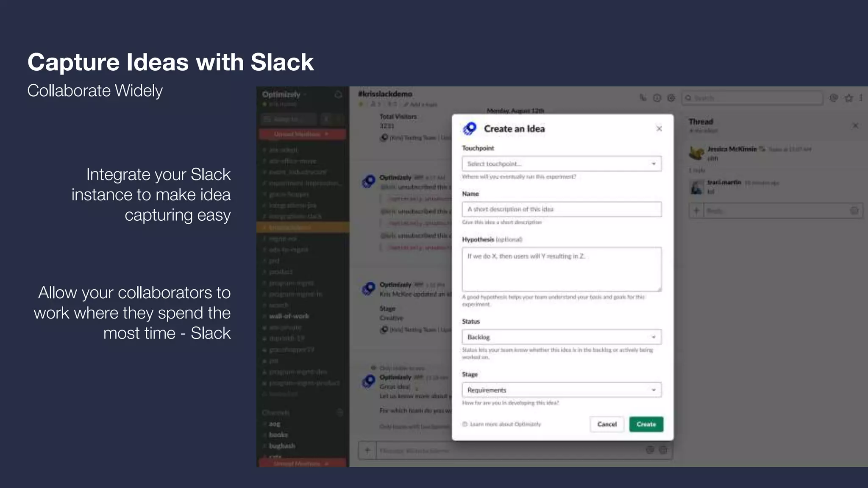868x488 pixels.
Task: Open the product channel
Action: (x=281, y=272)
